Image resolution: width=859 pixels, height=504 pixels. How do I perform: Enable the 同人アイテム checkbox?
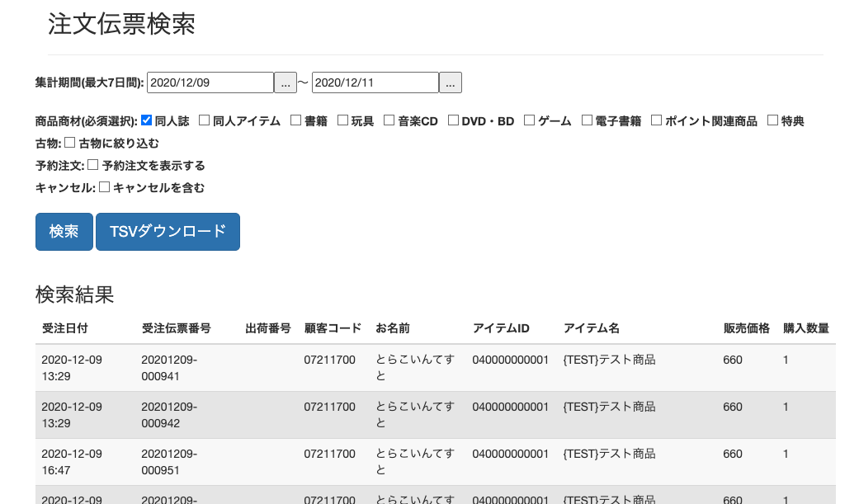click(203, 120)
